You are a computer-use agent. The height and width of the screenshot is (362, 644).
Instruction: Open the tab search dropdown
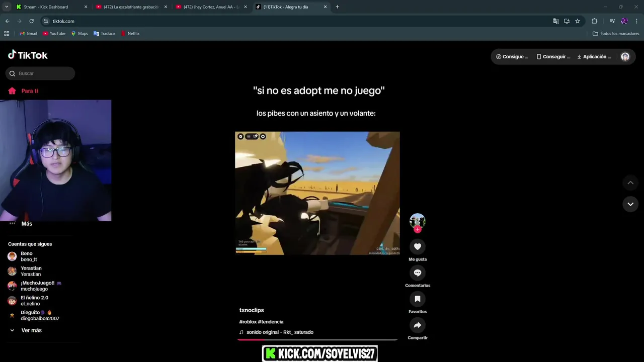(7, 7)
